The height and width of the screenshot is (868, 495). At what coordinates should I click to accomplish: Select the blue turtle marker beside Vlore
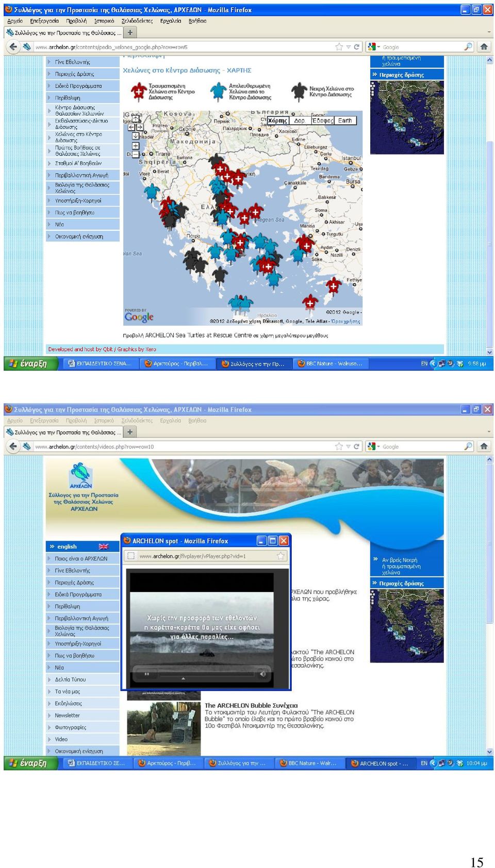tap(152, 193)
